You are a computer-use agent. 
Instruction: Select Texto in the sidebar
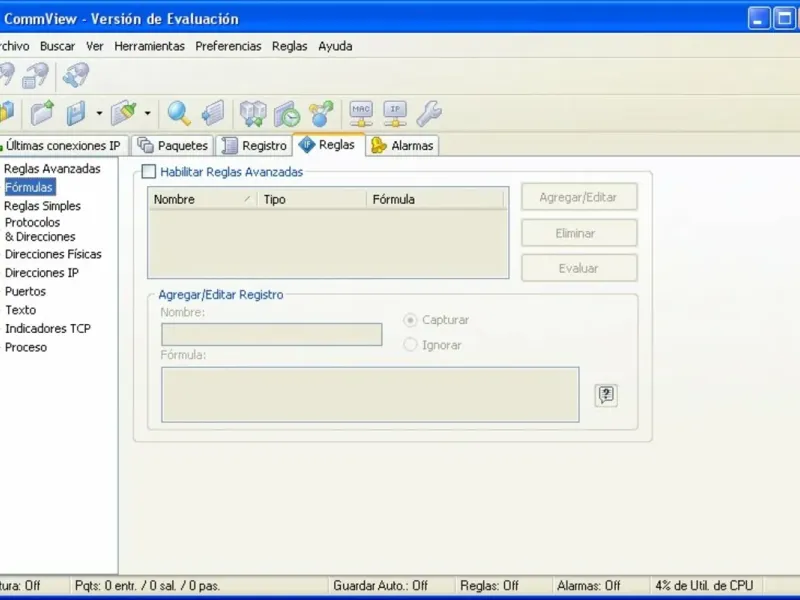(x=20, y=310)
